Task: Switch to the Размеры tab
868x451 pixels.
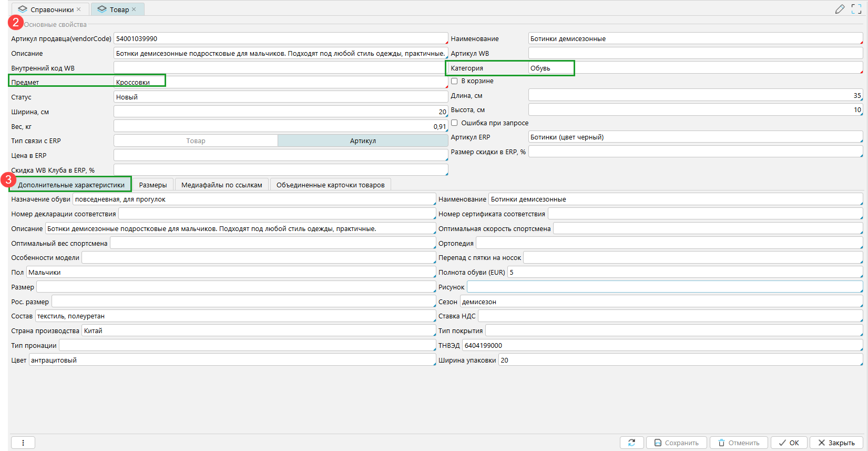Action: [153, 185]
